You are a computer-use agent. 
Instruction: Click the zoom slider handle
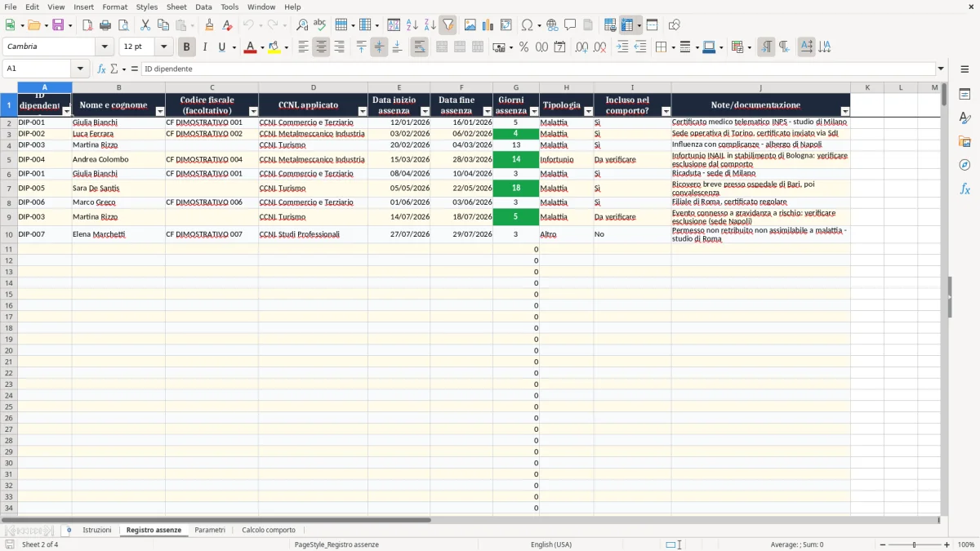tap(914, 544)
